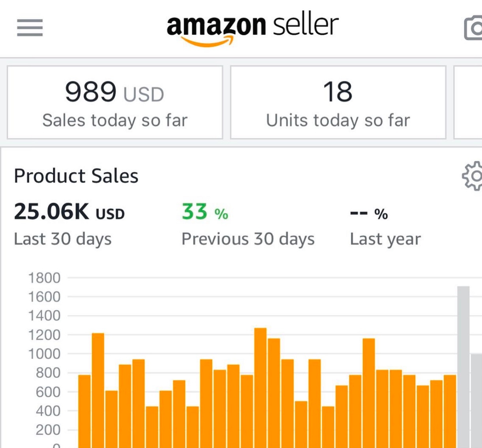Open the Sales today so far card
This screenshot has height=448, width=482.
click(115, 103)
